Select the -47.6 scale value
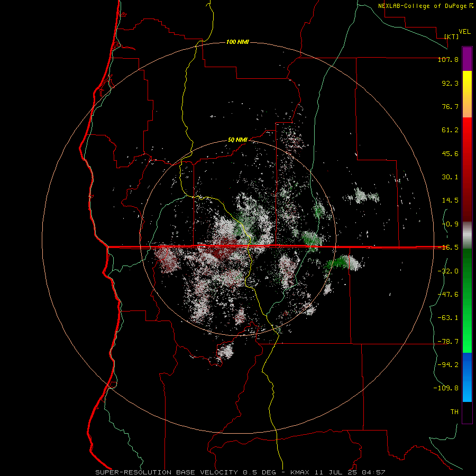Viewport: 476px width, 476px height. tap(448, 295)
